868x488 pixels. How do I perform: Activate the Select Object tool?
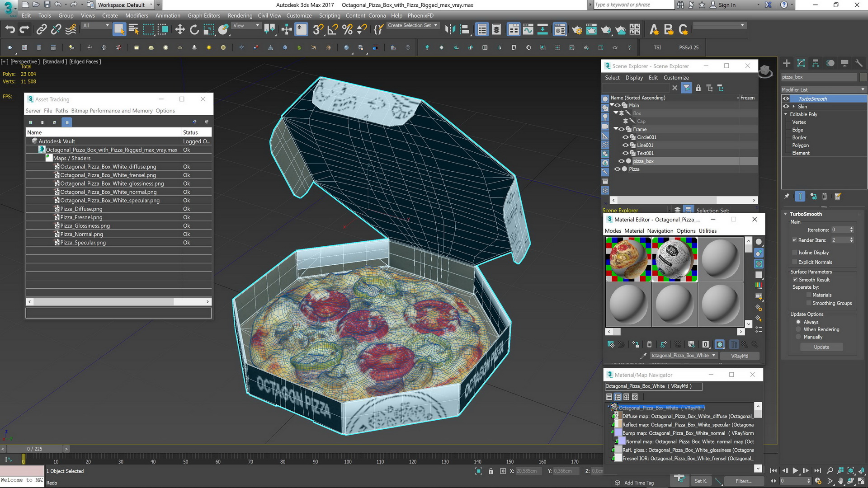tap(119, 30)
